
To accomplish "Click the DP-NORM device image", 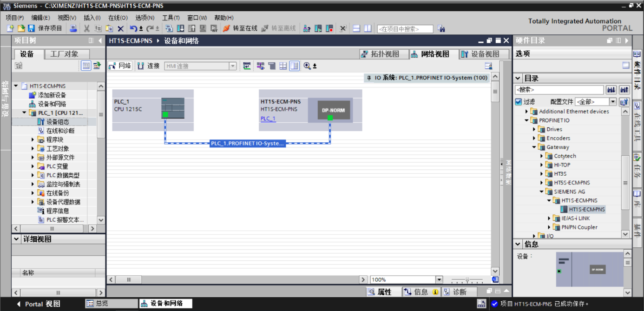I will click(333, 110).
